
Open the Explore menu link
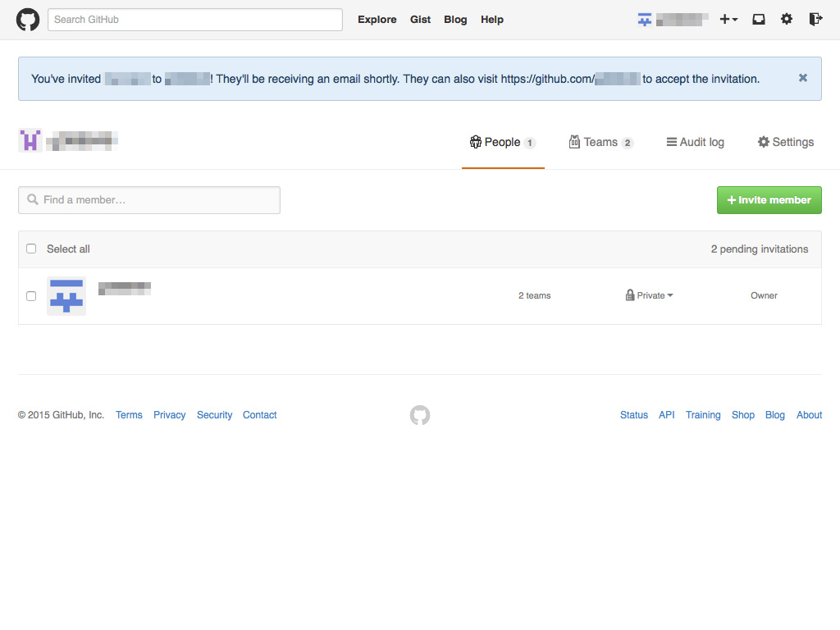point(377,20)
